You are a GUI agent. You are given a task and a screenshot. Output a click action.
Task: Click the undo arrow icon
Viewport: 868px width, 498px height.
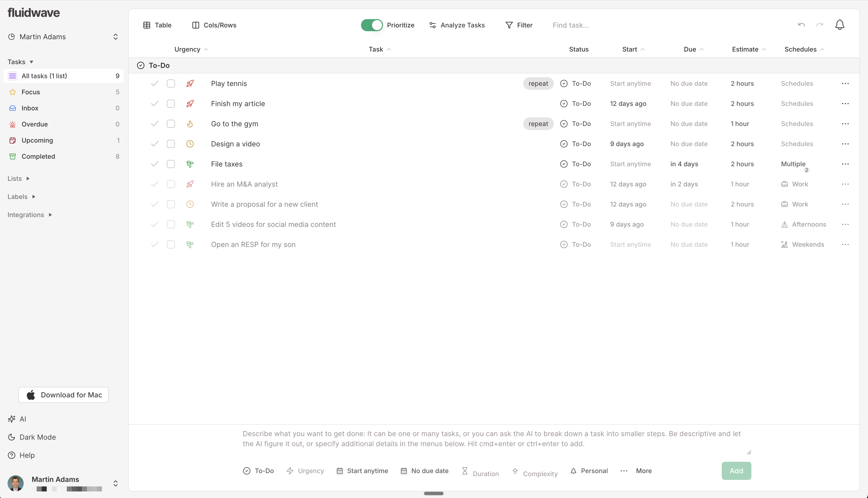801,25
